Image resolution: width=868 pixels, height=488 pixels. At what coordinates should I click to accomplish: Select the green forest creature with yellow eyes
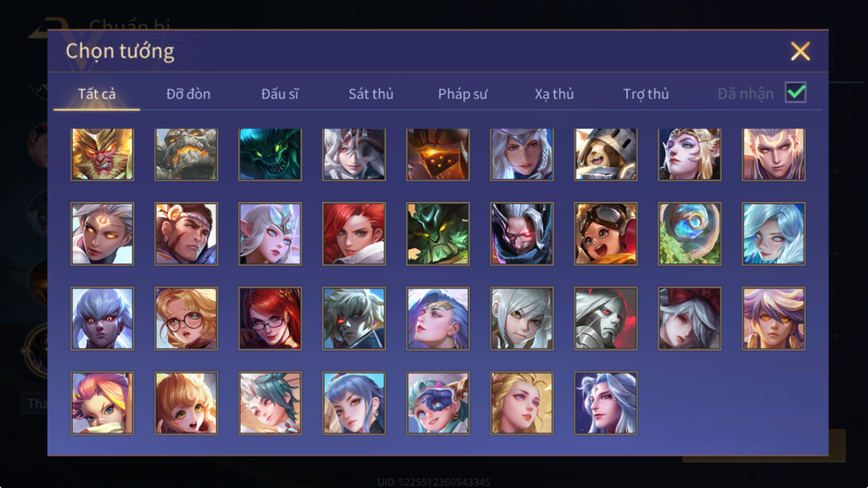point(438,233)
